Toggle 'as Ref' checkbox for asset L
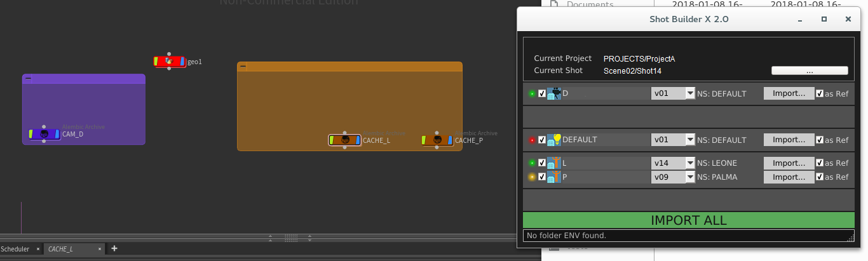The width and height of the screenshot is (868, 261). tap(820, 163)
